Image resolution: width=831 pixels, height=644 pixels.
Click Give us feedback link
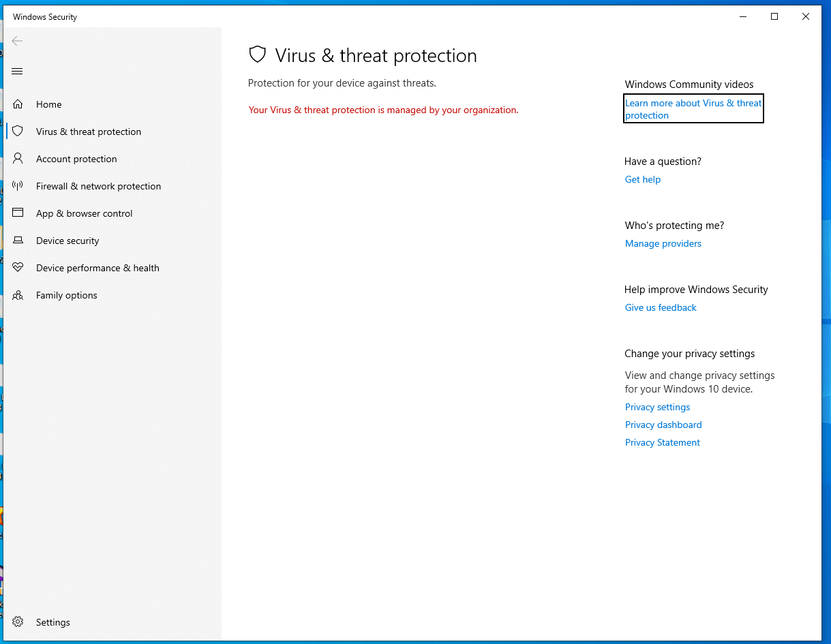[x=661, y=307]
